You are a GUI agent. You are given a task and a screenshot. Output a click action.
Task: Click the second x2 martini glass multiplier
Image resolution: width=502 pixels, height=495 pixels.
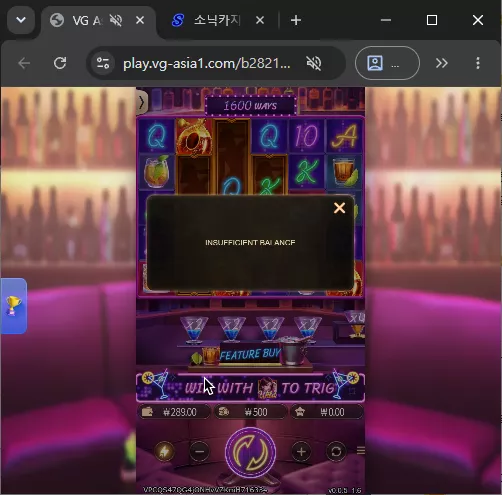[232, 329]
